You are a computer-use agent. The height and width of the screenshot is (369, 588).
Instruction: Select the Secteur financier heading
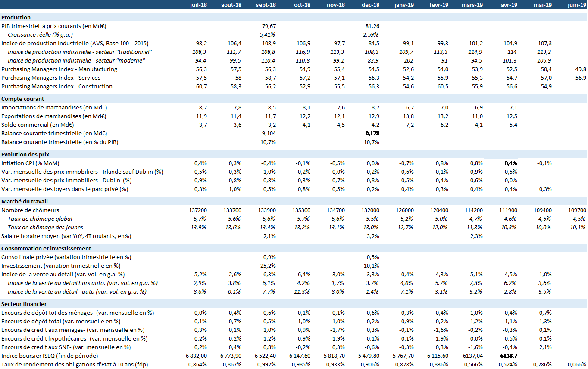point(23,304)
